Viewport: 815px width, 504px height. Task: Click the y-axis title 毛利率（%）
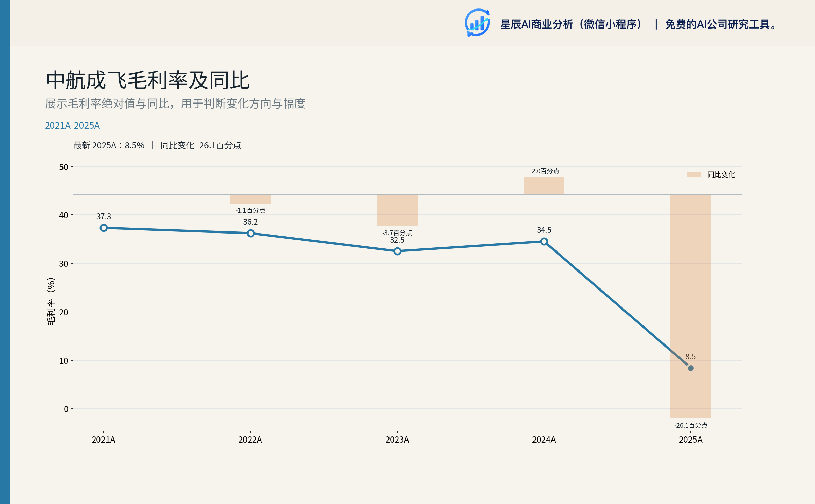tap(51, 301)
